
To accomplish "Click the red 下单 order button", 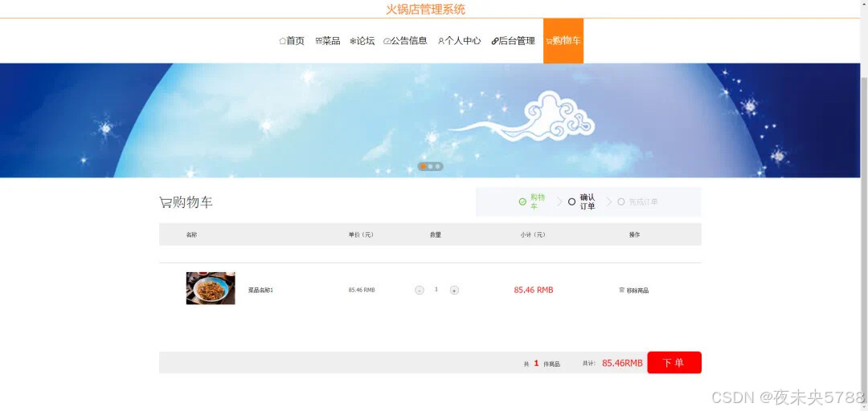I will pos(674,363).
